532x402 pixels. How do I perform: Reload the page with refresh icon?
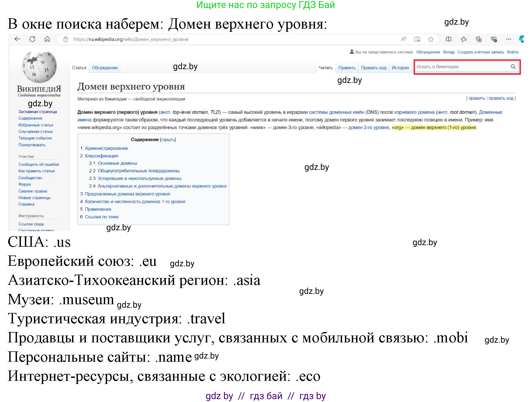point(32,39)
